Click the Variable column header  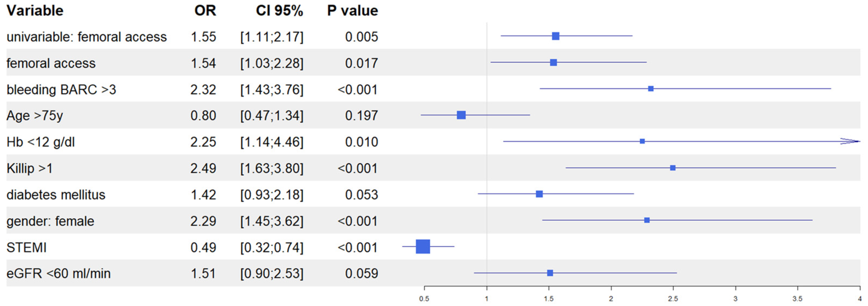(35, 11)
